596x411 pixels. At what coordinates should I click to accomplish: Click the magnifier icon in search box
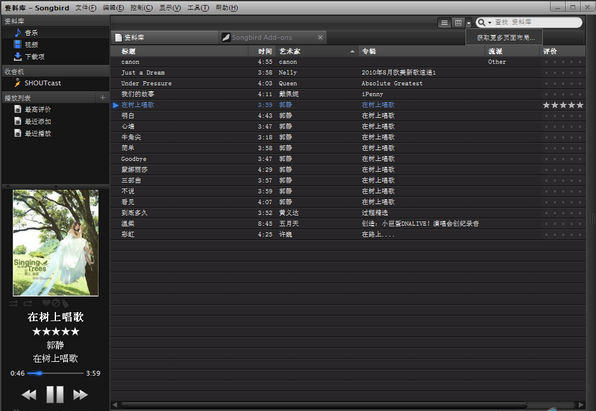(481, 22)
